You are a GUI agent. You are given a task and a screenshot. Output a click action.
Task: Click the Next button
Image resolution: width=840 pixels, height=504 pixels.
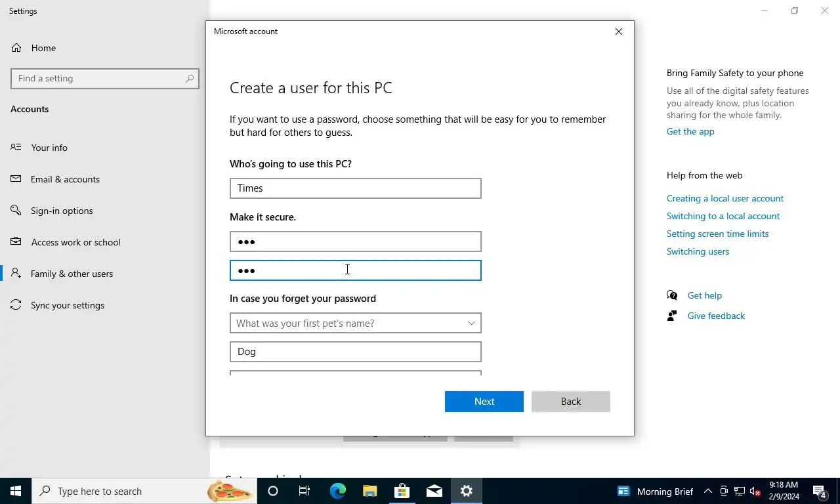[x=484, y=402]
